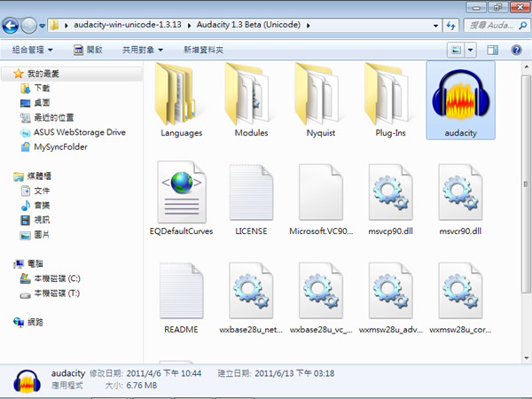Click the address bar folder icon
The width and height of the screenshot is (532, 399).
[x=54, y=25]
